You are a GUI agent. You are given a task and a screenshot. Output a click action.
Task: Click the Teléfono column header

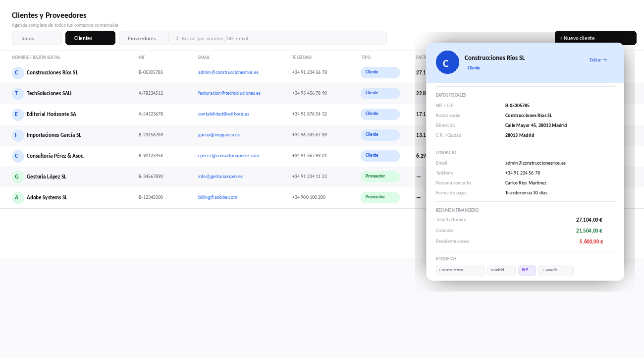[x=302, y=58]
